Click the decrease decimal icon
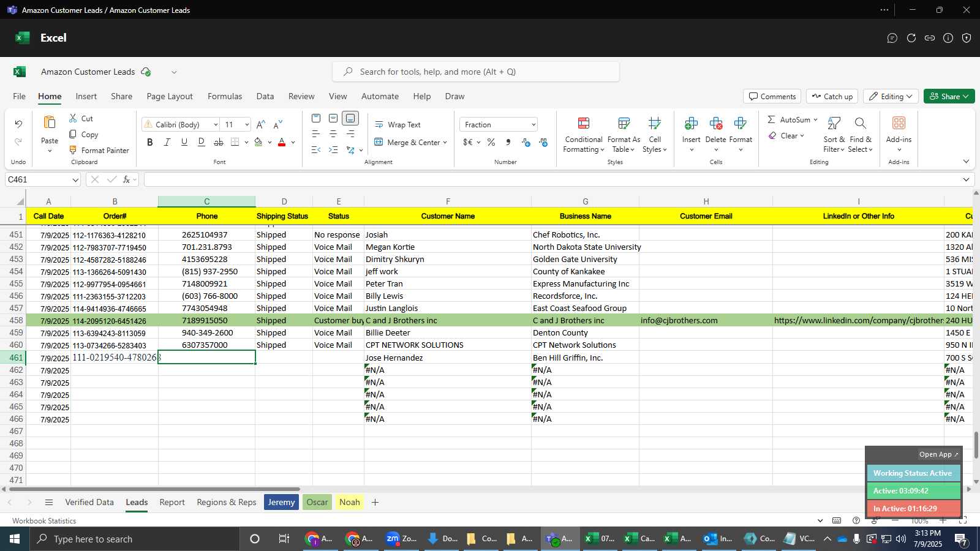 click(543, 142)
